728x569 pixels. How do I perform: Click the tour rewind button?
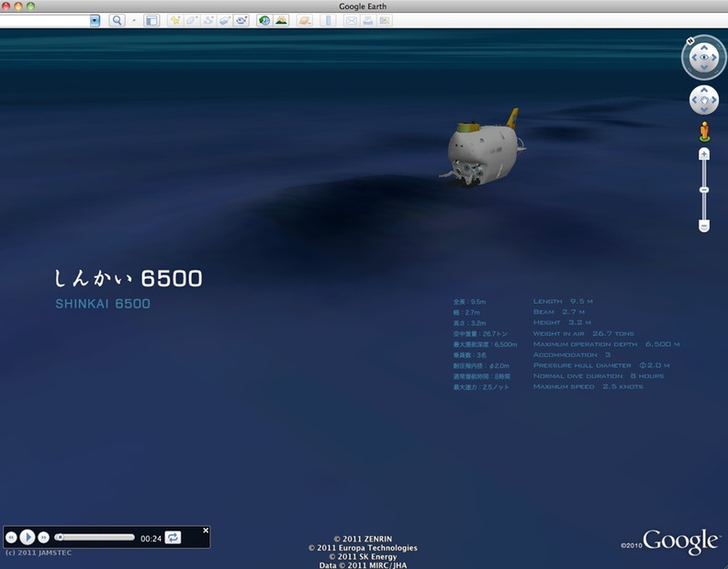(x=11, y=538)
